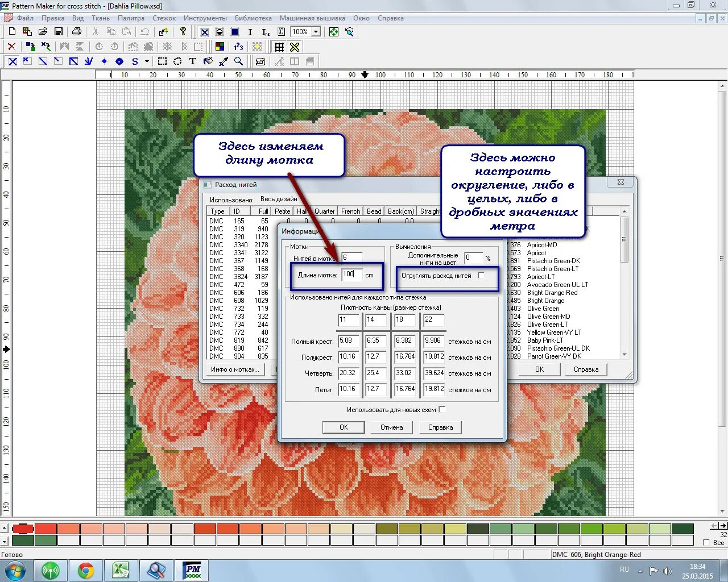This screenshot has height=582, width=728.
Task: Toggle 'Округлять расход нитей' checkbox
Action: [x=481, y=275]
